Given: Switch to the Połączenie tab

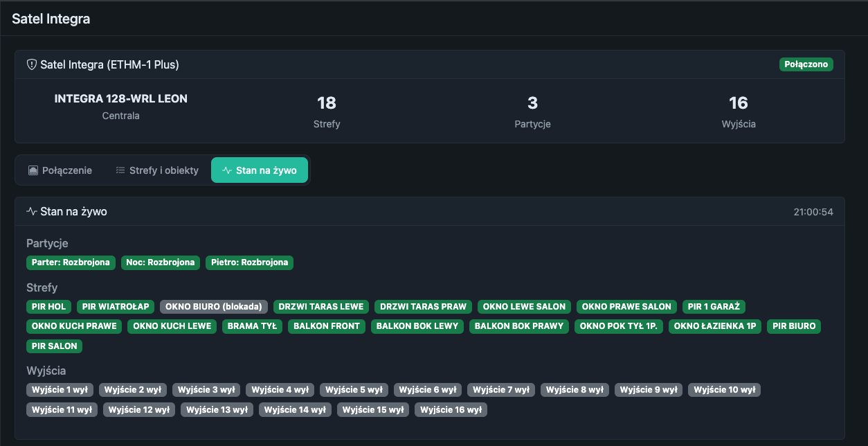Looking at the screenshot, I should pos(60,170).
